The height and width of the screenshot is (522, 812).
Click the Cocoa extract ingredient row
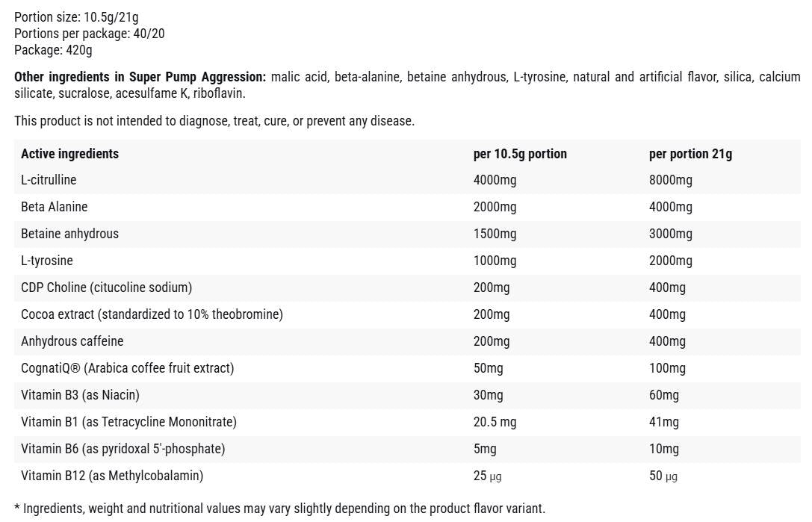(407, 314)
